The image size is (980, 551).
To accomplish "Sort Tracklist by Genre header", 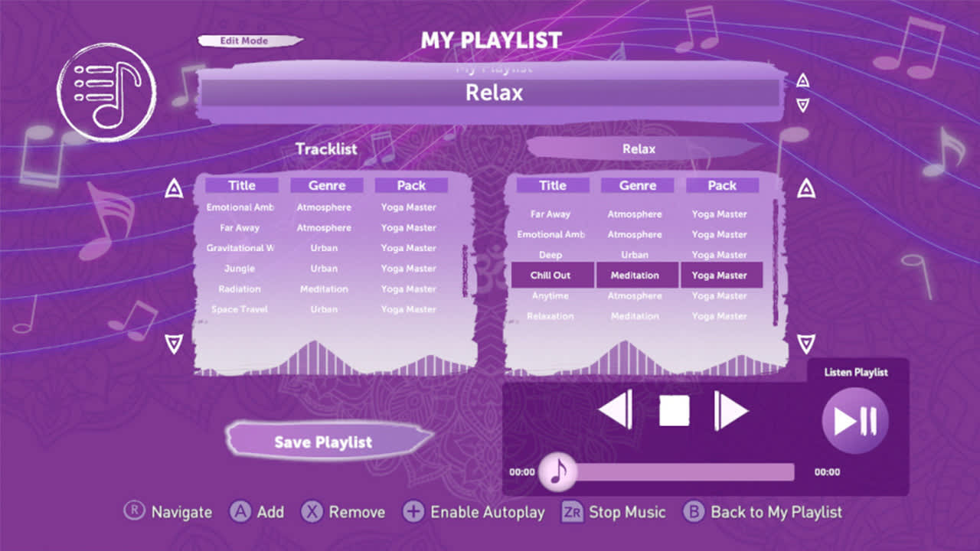I will click(x=327, y=185).
